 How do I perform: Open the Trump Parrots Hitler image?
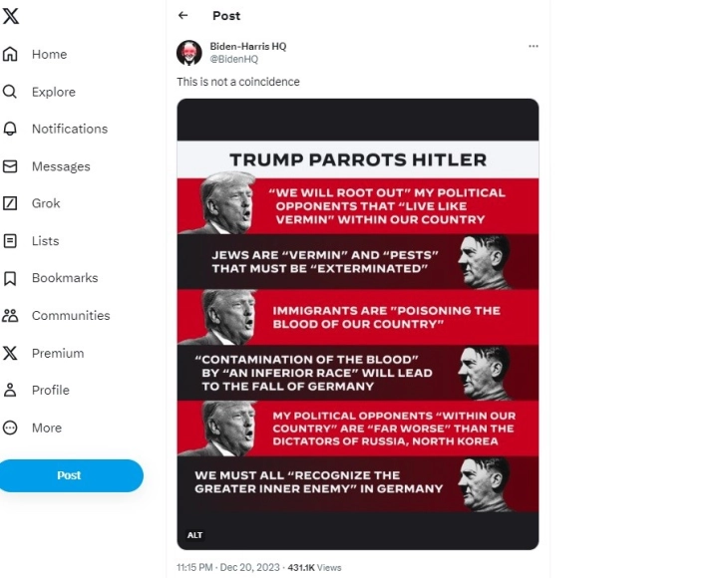(x=357, y=324)
